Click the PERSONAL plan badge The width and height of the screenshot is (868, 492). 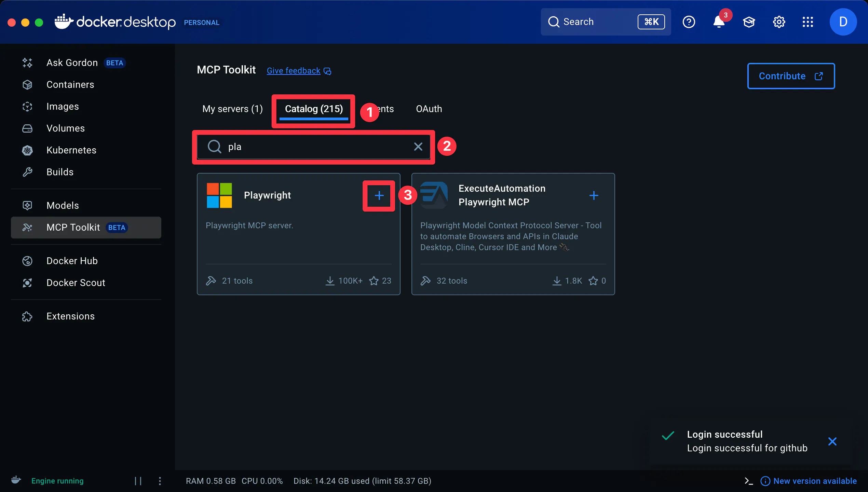(x=202, y=23)
